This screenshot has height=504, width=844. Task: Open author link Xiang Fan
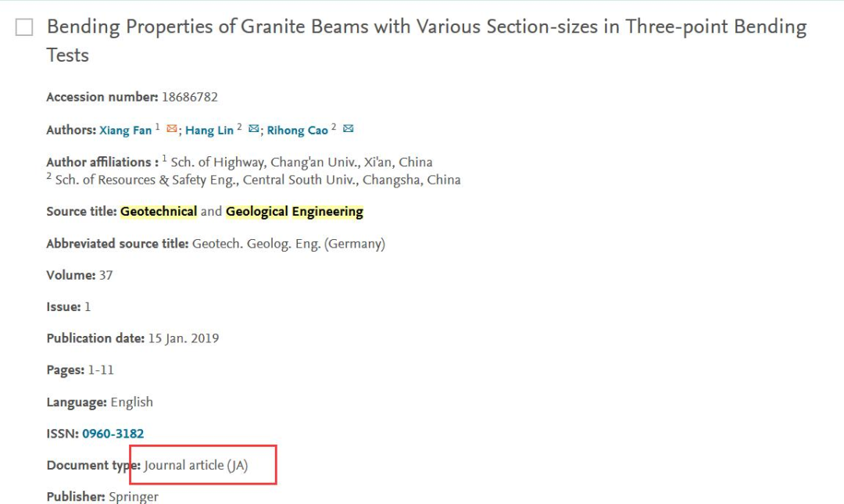tap(125, 130)
